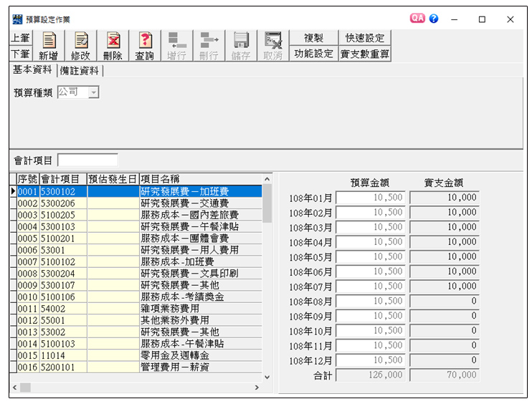Click the 增行 (Add row) icon
532x409 pixels.
point(177,46)
